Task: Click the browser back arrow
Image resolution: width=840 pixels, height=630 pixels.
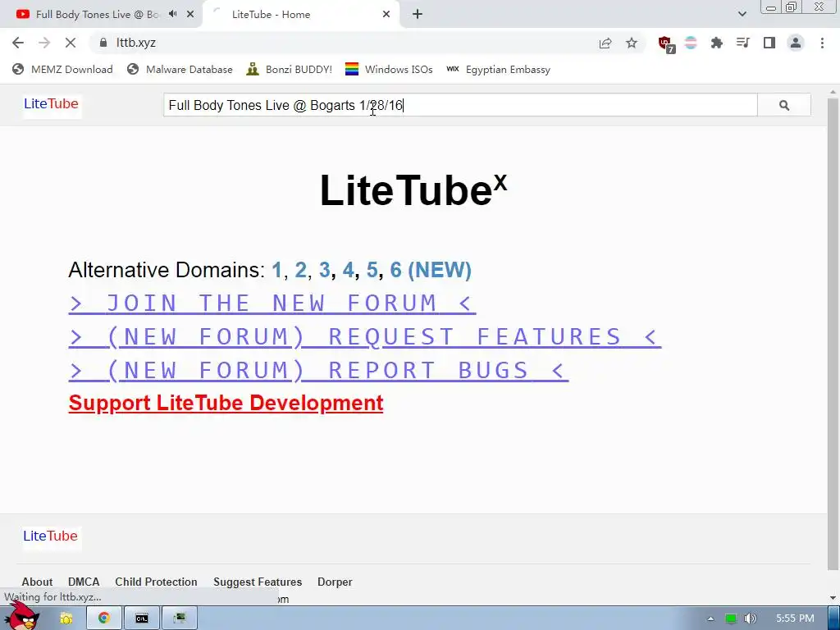Action: [18, 43]
